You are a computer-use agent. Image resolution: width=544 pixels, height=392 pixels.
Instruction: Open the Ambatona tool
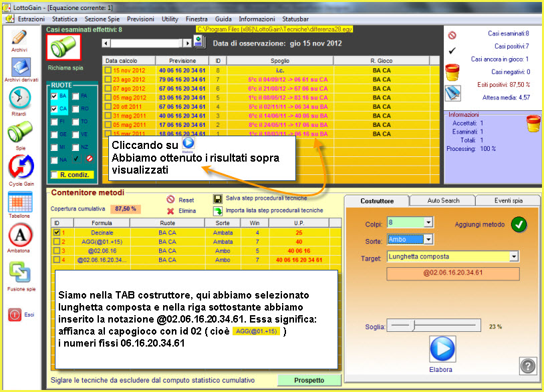(x=20, y=235)
